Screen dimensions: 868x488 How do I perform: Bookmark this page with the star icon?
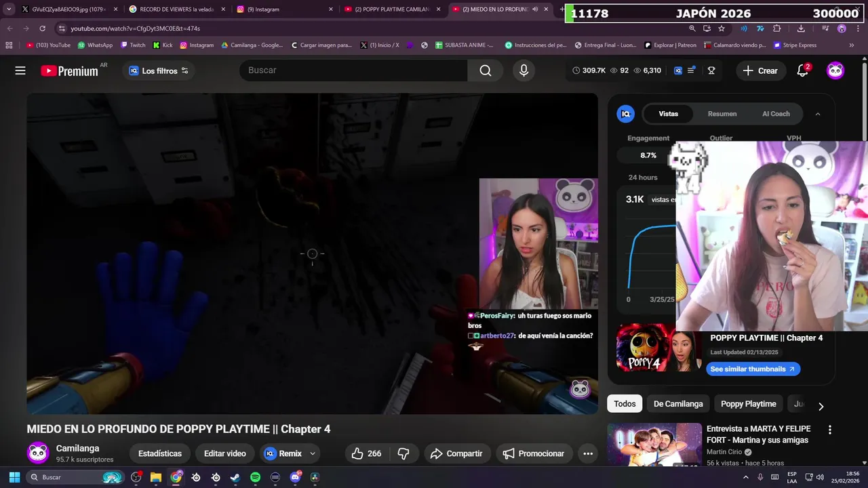(722, 28)
